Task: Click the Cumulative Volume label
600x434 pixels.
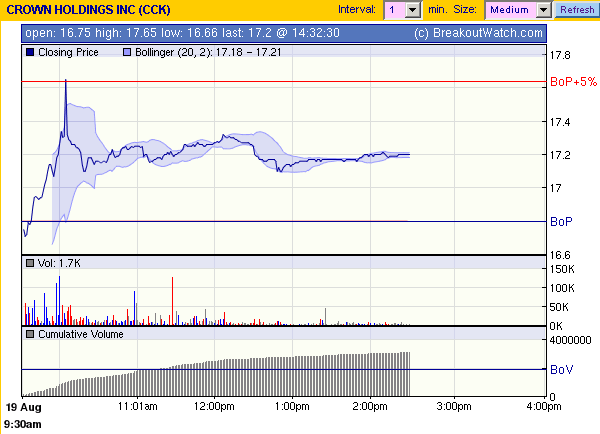Action: coord(81,334)
